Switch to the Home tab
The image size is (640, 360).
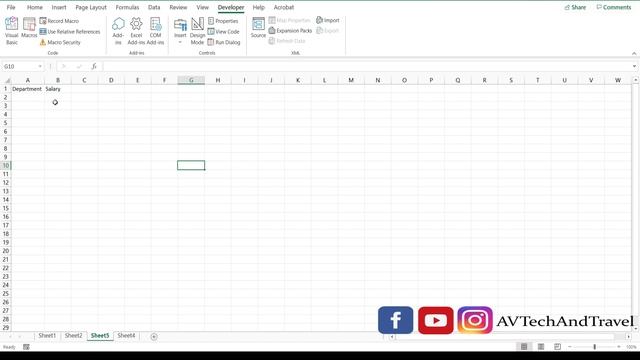35,7
